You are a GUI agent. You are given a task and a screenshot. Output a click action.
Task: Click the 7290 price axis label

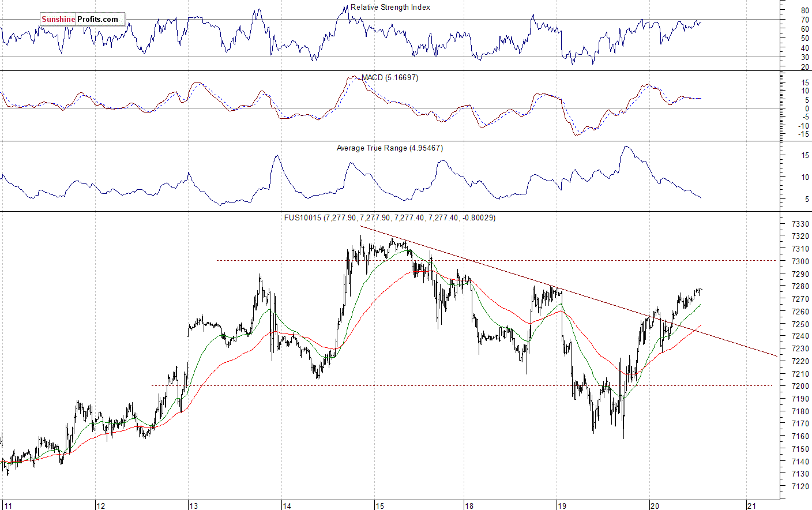pos(800,274)
